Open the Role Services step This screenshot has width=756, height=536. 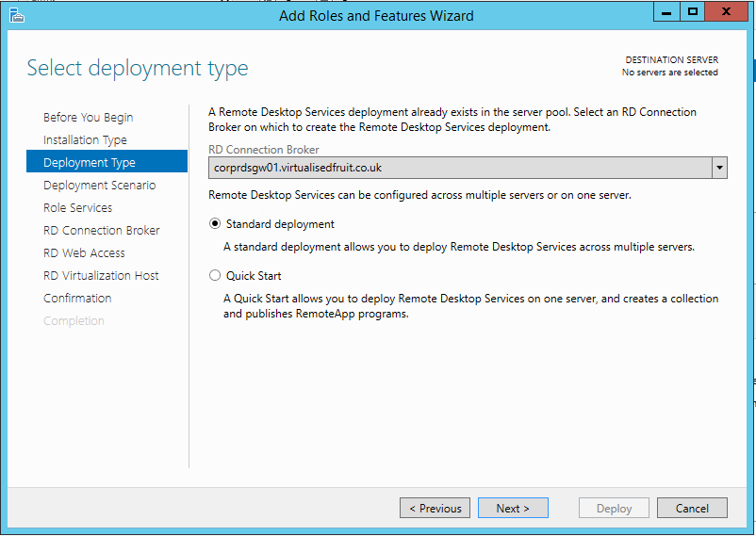click(x=77, y=208)
